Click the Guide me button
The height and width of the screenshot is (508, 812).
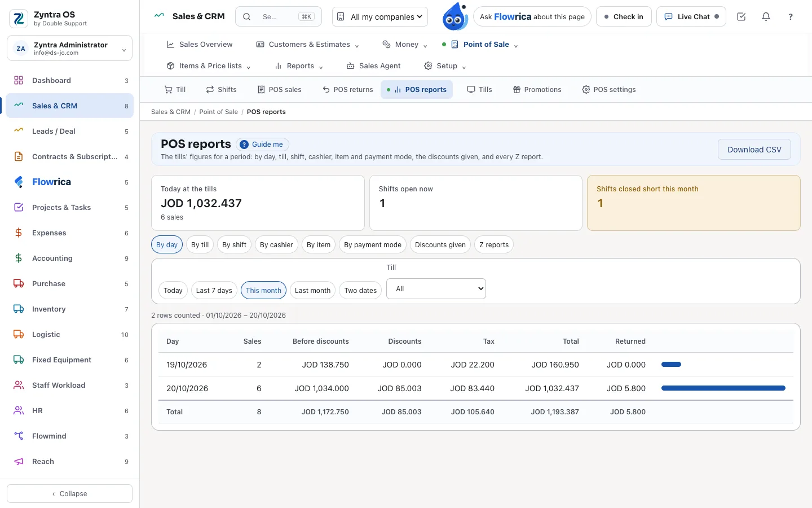click(262, 144)
